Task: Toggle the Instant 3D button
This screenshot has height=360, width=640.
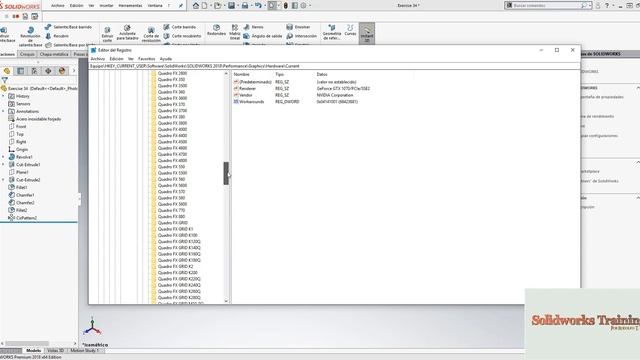Action: pos(367,33)
